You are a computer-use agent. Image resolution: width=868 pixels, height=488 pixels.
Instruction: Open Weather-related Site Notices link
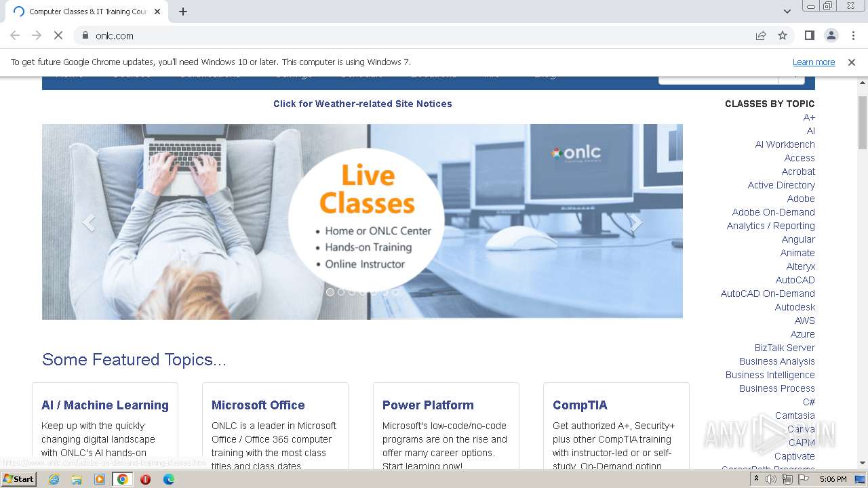click(x=362, y=104)
